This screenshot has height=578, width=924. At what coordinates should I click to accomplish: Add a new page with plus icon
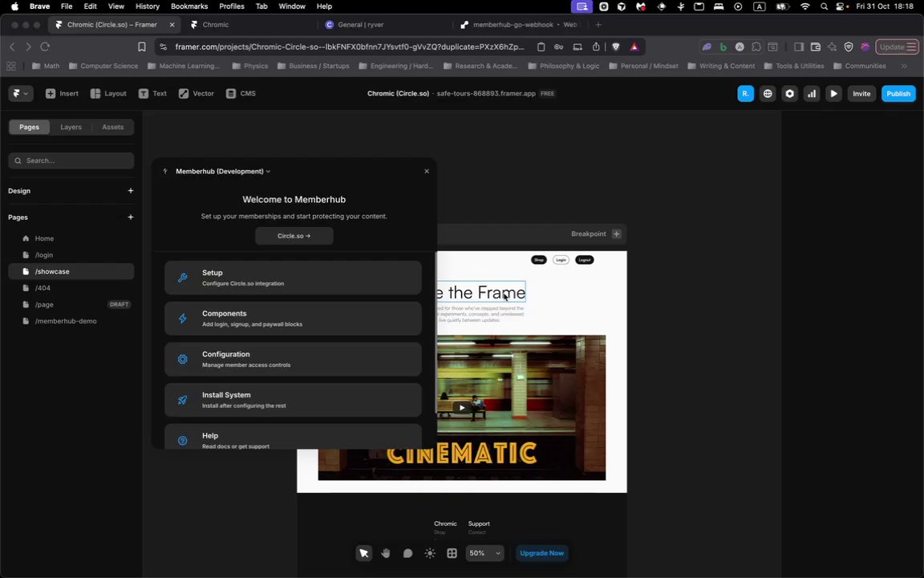coord(130,217)
